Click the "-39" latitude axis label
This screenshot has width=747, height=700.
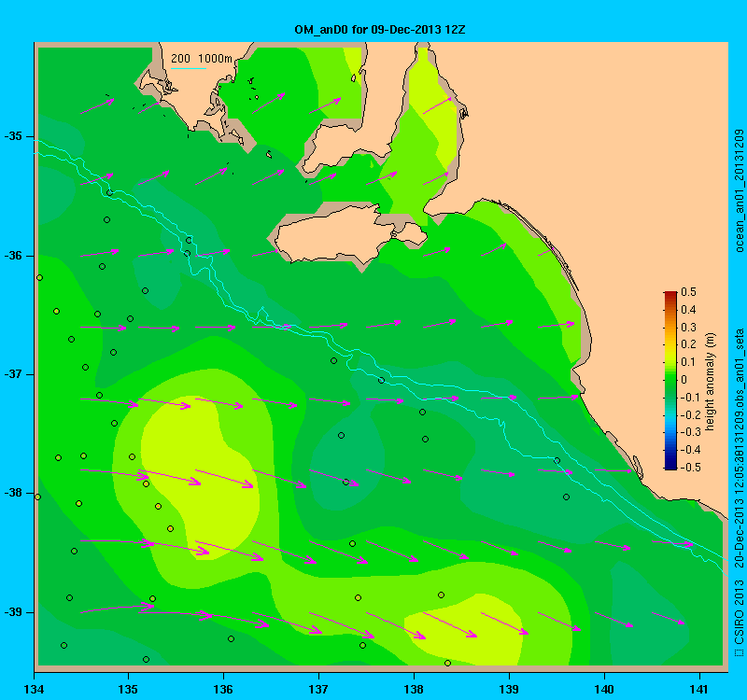click(13, 612)
